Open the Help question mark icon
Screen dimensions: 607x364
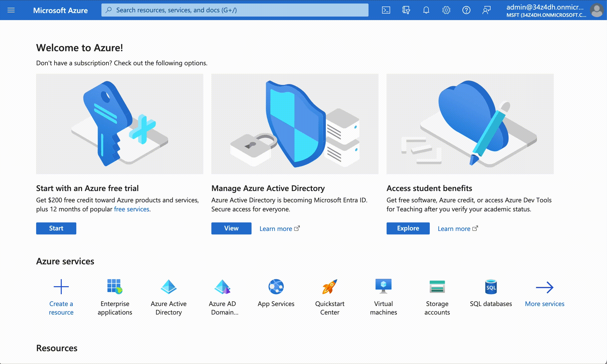tap(466, 10)
